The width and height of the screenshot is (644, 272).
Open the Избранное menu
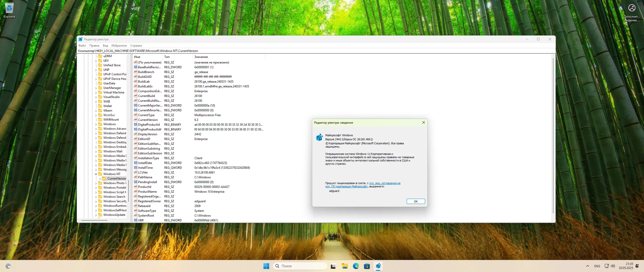click(119, 46)
